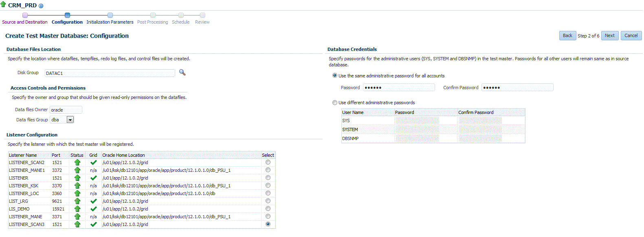Image resolution: width=644 pixels, height=237 pixels.
Task: Click the status arrow for LIST_LRG
Action: 77,201
